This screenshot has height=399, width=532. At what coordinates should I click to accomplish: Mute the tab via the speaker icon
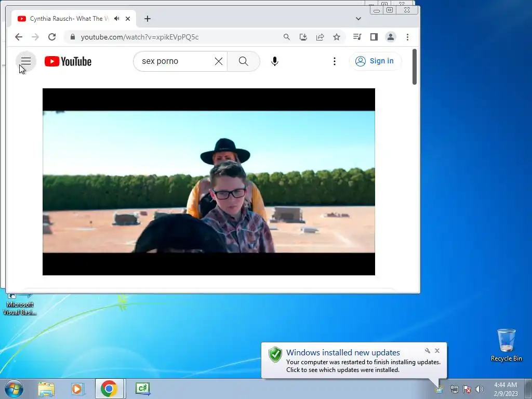(117, 19)
